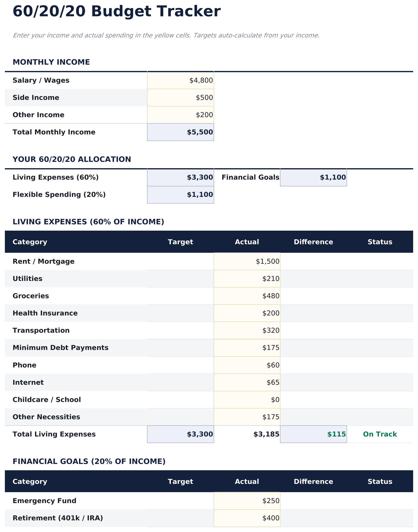Screen dimensions: 418x532
Task: Select the Total Monthly Income cell
Action: point(180,132)
